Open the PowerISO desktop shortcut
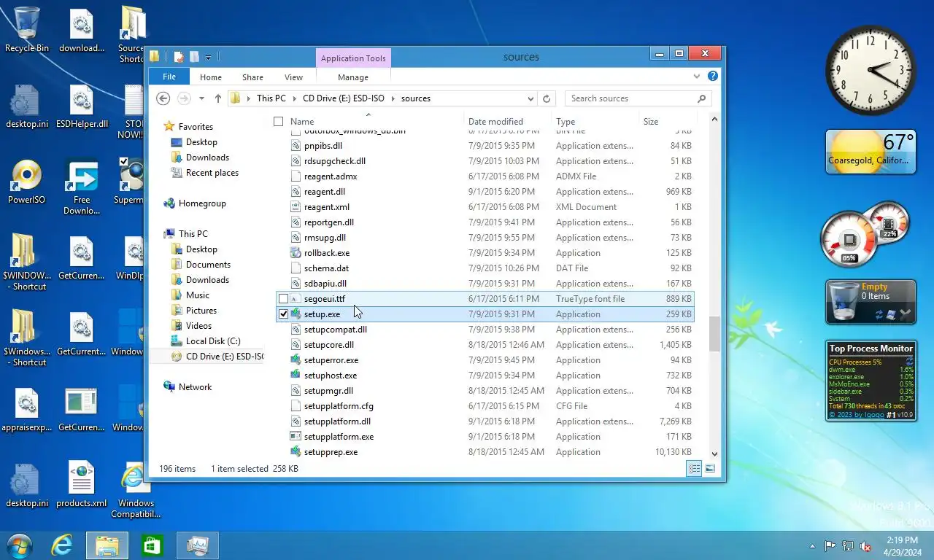934x560 pixels. point(27,182)
